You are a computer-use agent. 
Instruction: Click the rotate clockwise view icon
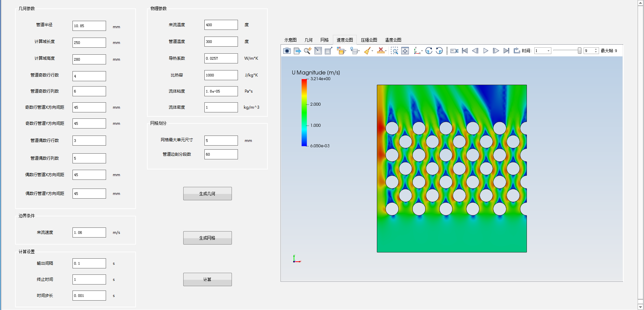click(429, 51)
